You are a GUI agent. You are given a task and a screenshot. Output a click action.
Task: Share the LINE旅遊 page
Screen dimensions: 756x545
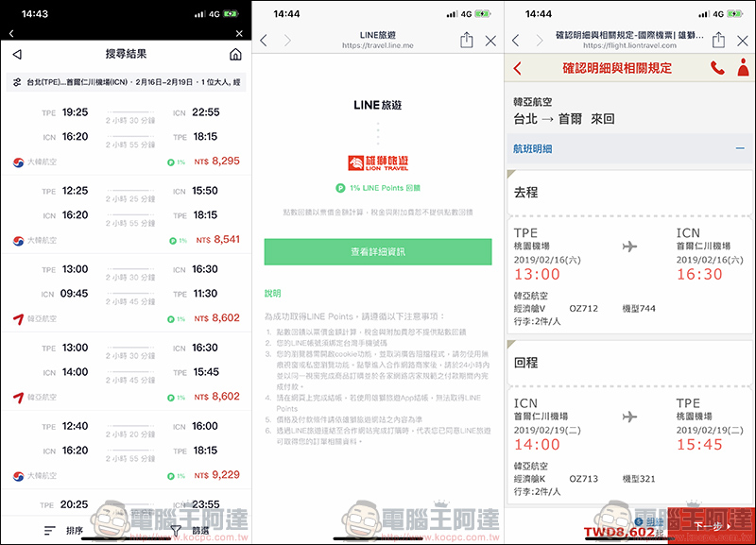click(x=466, y=40)
